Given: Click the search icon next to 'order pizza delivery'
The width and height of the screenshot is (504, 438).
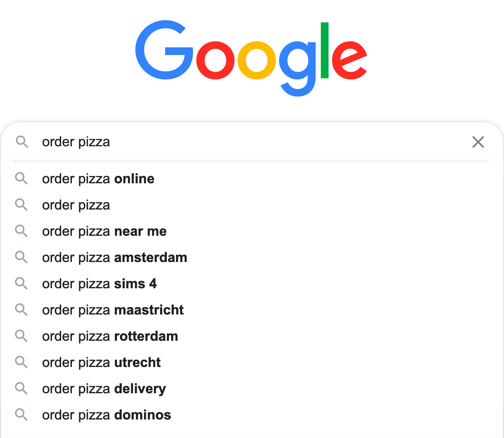Looking at the screenshot, I should click(x=22, y=388).
